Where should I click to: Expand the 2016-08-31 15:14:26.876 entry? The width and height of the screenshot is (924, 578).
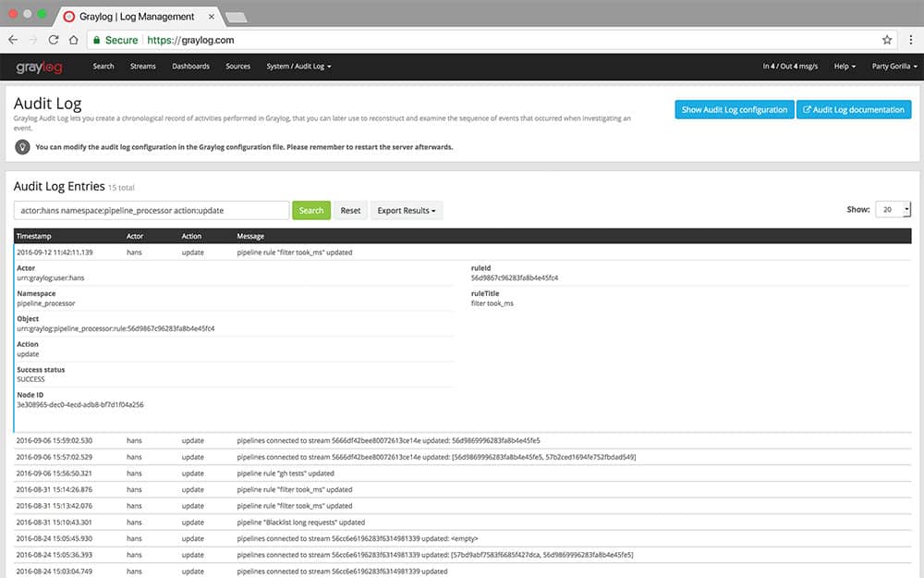(x=463, y=489)
